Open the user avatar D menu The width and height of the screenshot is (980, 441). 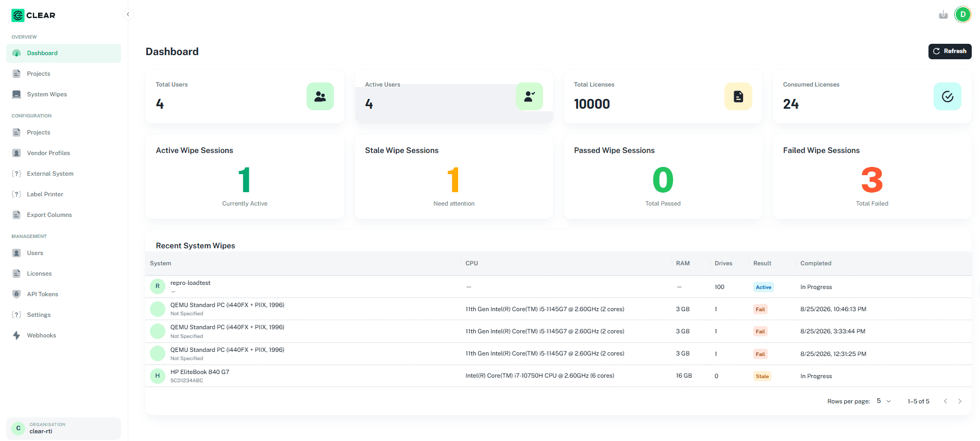[962, 14]
